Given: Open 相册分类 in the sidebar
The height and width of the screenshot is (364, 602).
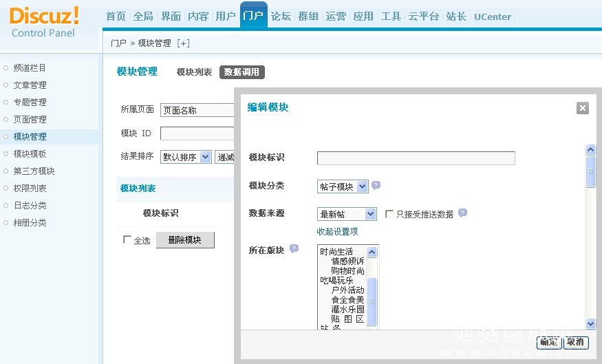Looking at the screenshot, I should (30, 223).
